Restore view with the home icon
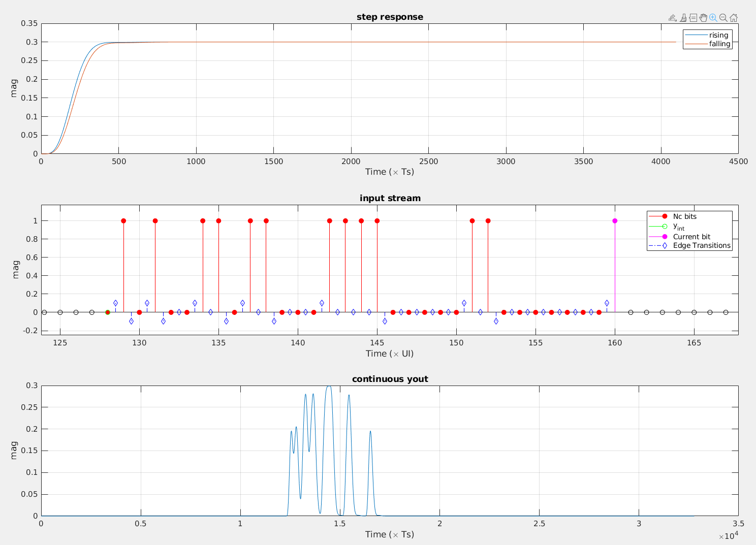Viewport: 756px width, 545px height. [734, 18]
